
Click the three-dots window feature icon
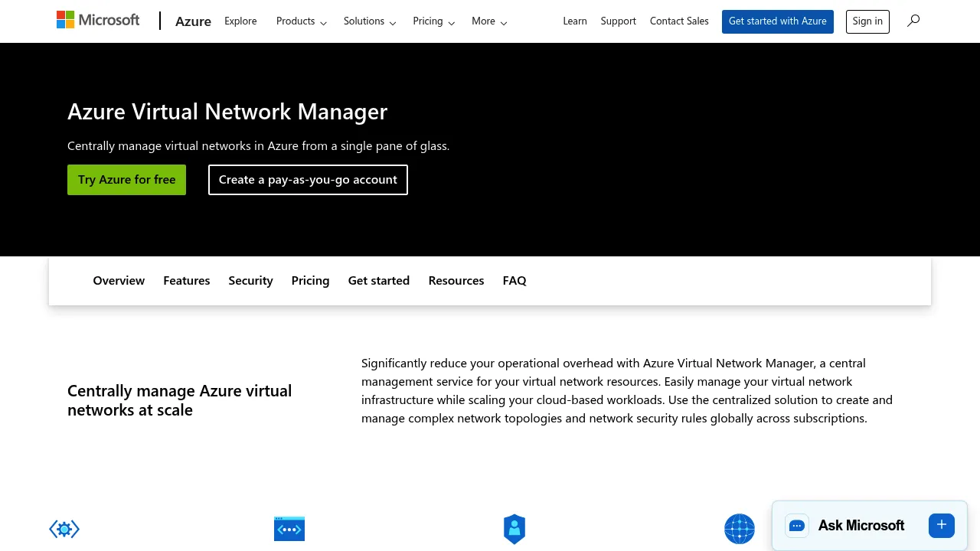click(289, 529)
